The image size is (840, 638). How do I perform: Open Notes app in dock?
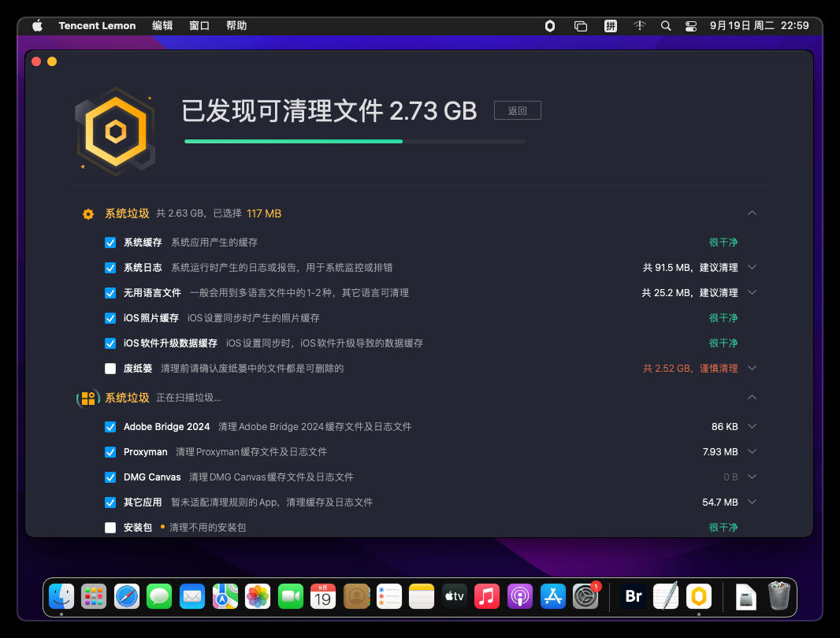(422, 596)
